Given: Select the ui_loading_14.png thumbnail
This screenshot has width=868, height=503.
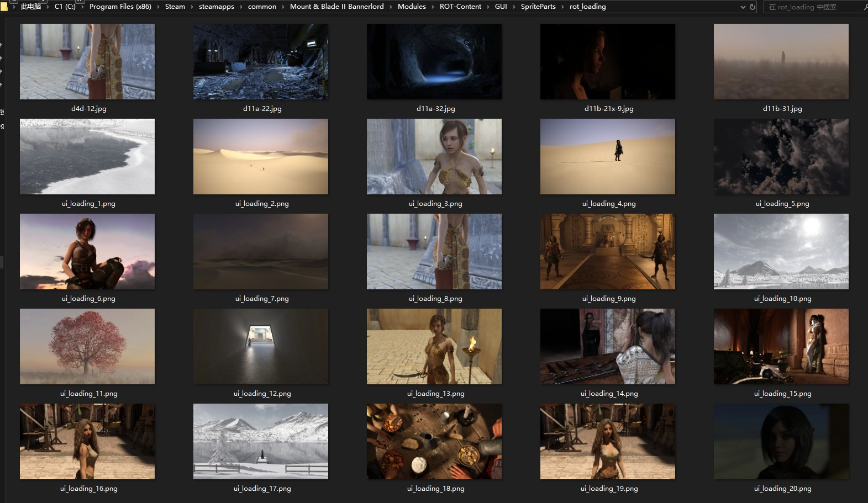Looking at the screenshot, I should pos(608,346).
